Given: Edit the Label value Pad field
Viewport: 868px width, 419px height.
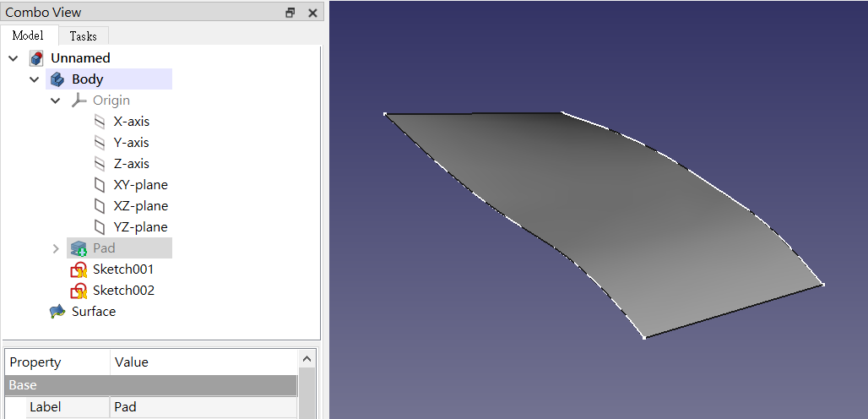Looking at the screenshot, I should pos(203,407).
